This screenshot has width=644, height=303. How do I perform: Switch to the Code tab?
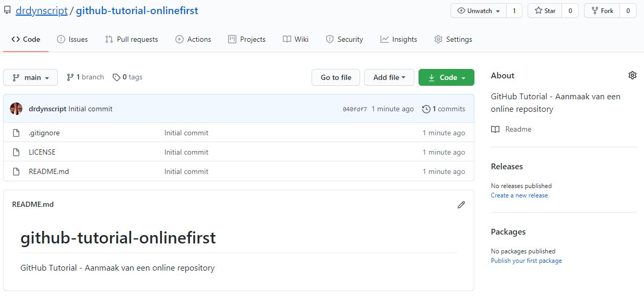click(26, 39)
